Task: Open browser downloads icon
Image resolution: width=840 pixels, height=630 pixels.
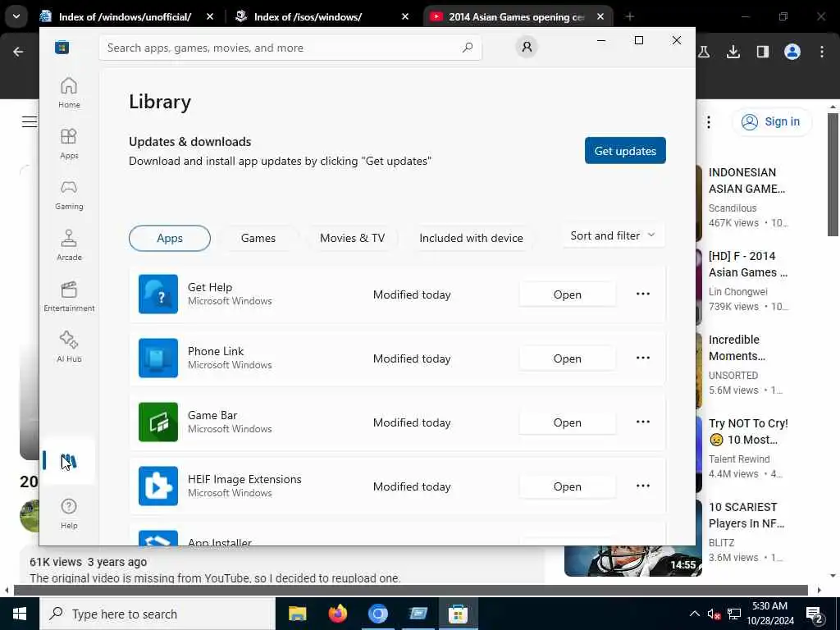Action: [733, 52]
